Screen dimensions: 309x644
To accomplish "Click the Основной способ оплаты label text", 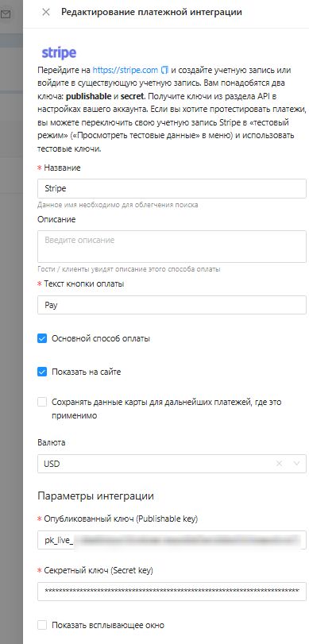I will tap(101, 339).
